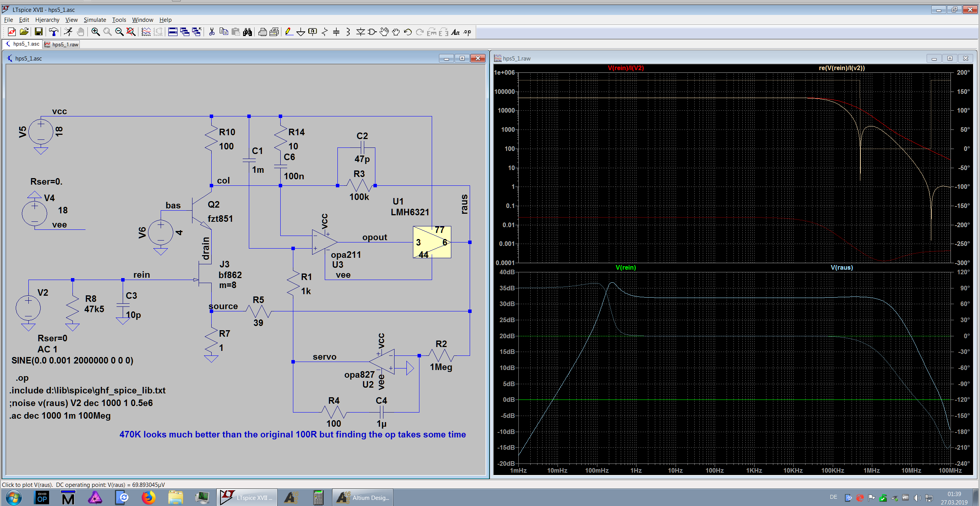Click the Zoom to Fit icon
This screenshot has height=506, width=980.
131,32
